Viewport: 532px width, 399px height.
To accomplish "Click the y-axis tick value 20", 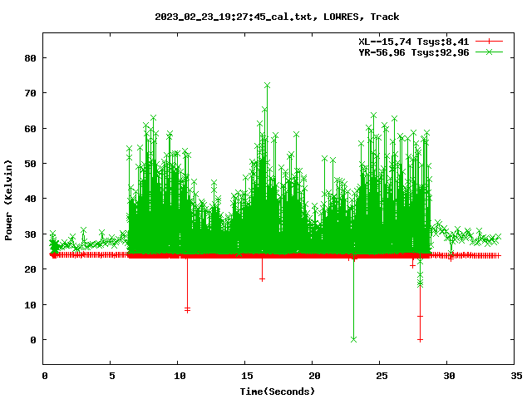I will click(30, 269).
